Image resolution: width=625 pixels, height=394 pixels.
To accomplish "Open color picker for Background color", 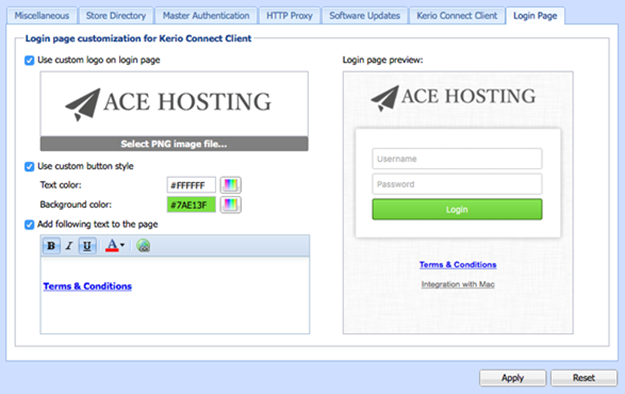I will pyautogui.click(x=230, y=205).
